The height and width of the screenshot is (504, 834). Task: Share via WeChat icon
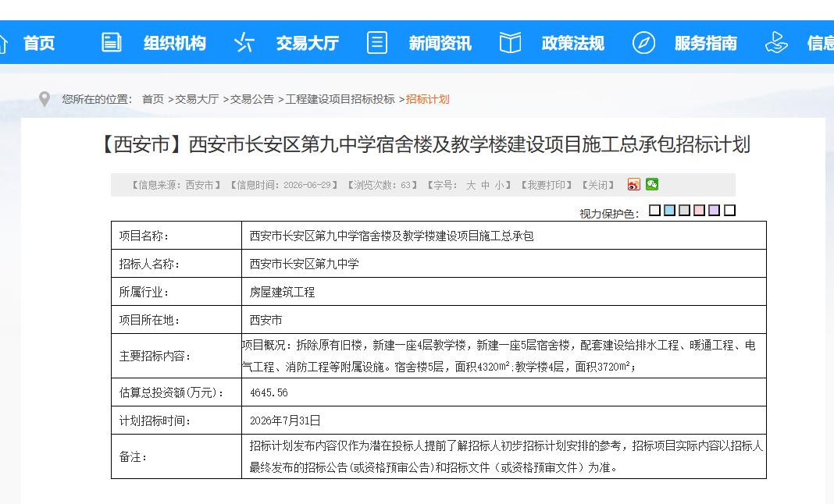click(x=652, y=184)
